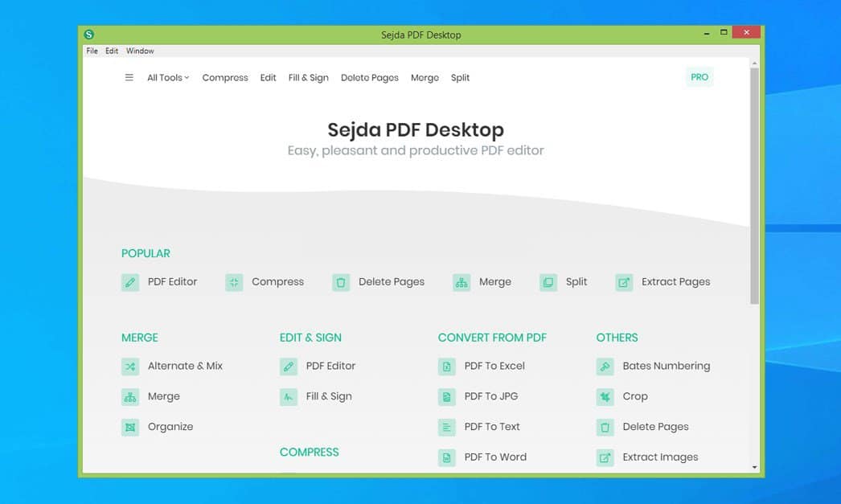Click the COMPRESS section heading
Viewport: 841px width, 504px height.
click(x=309, y=453)
